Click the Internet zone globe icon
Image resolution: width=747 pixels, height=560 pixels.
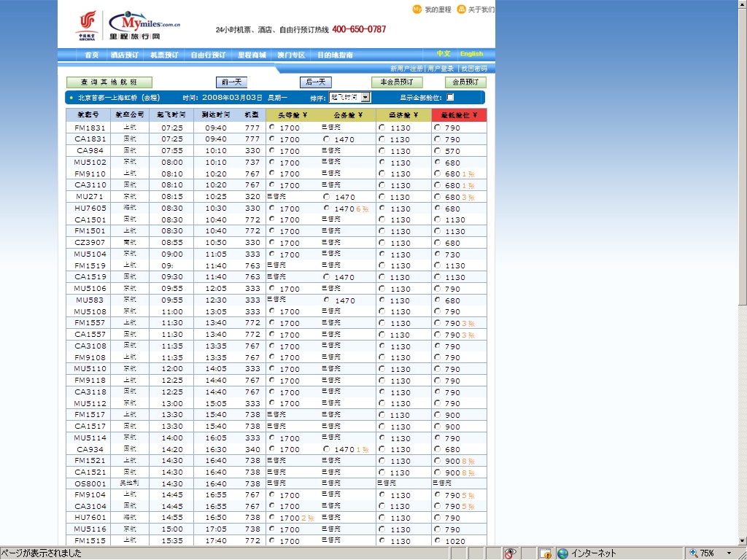(x=562, y=553)
